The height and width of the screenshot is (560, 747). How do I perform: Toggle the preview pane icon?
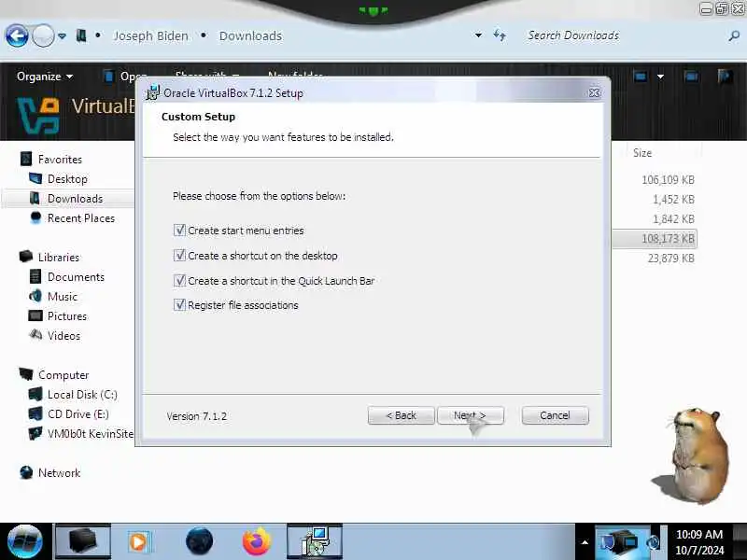point(691,77)
